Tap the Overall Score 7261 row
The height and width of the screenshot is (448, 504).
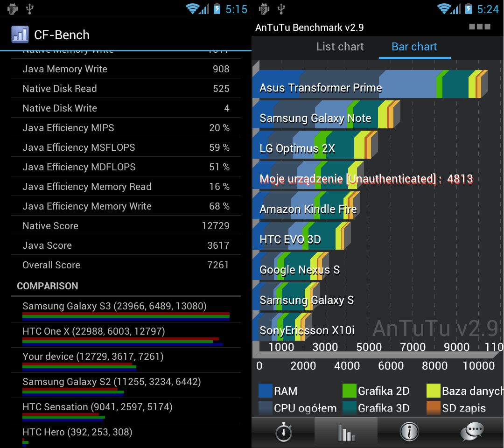126,265
